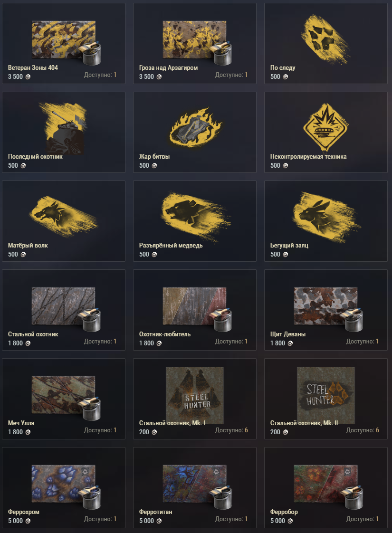Select the Щит Деваны camouflage card
This screenshot has width=392, height=533.
tap(325, 310)
